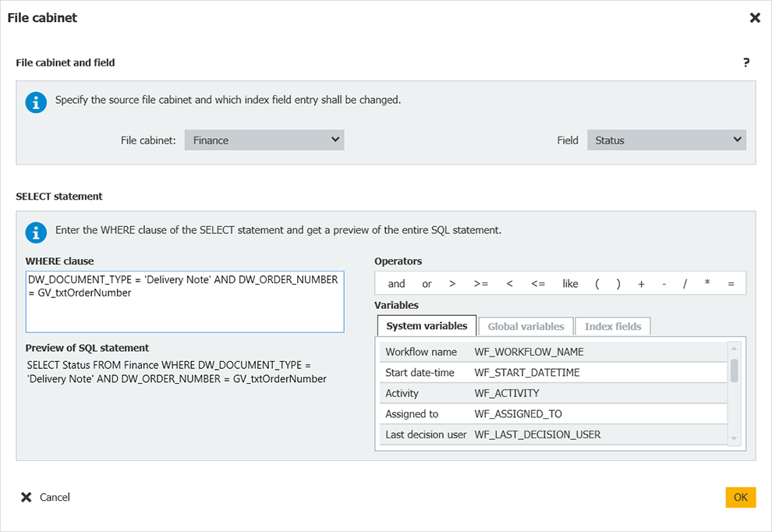Confirm settings with the OK button
Screen dimensions: 772x532
point(740,497)
